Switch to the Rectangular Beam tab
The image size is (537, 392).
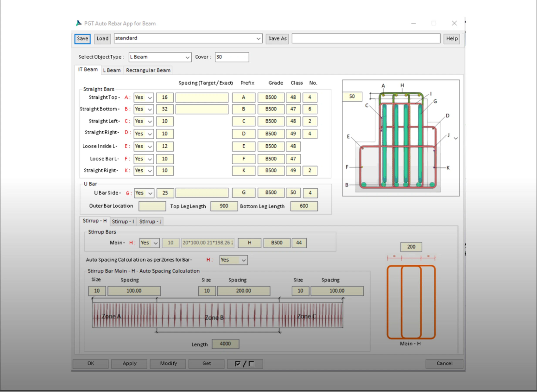(x=148, y=71)
